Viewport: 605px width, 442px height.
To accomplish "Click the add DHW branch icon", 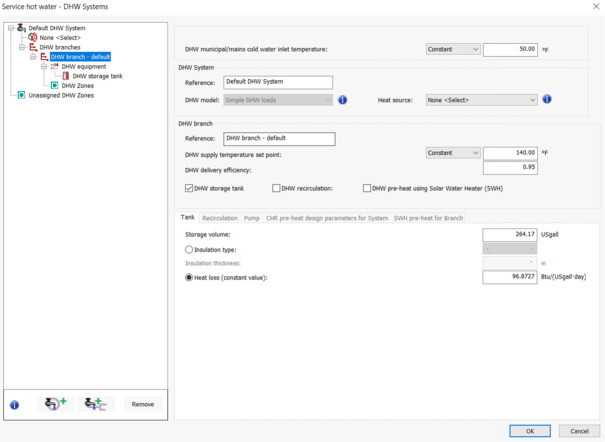I will pyautogui.click(x=96, y=404).
